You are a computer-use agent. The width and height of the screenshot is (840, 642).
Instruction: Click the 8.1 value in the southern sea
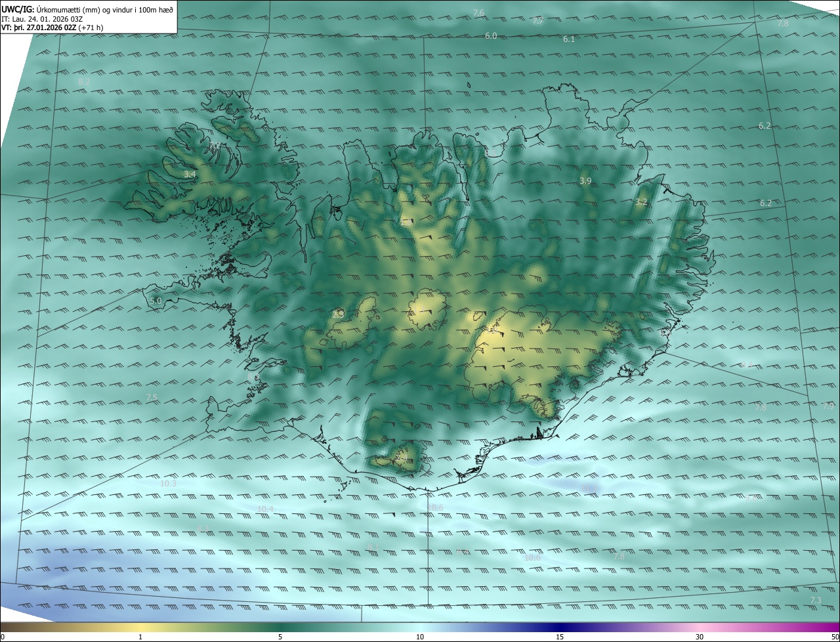click(373, 547)
